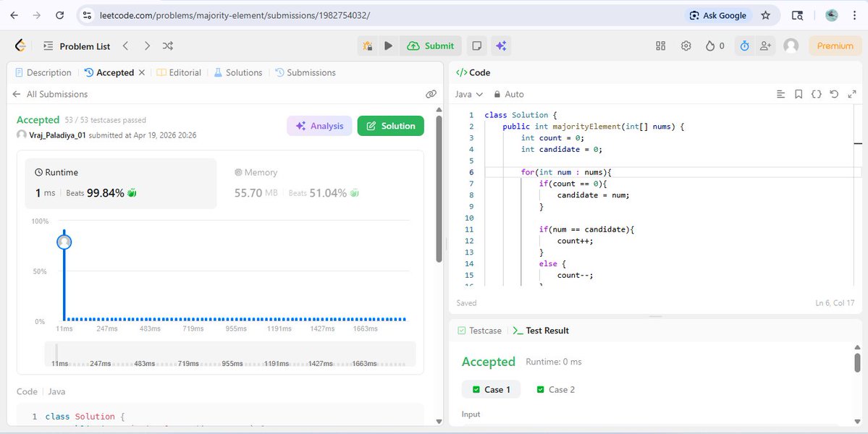Viewport: 868px width, 434px height.
Task: Switch to the Editorial tab
Action: (179, 72)
